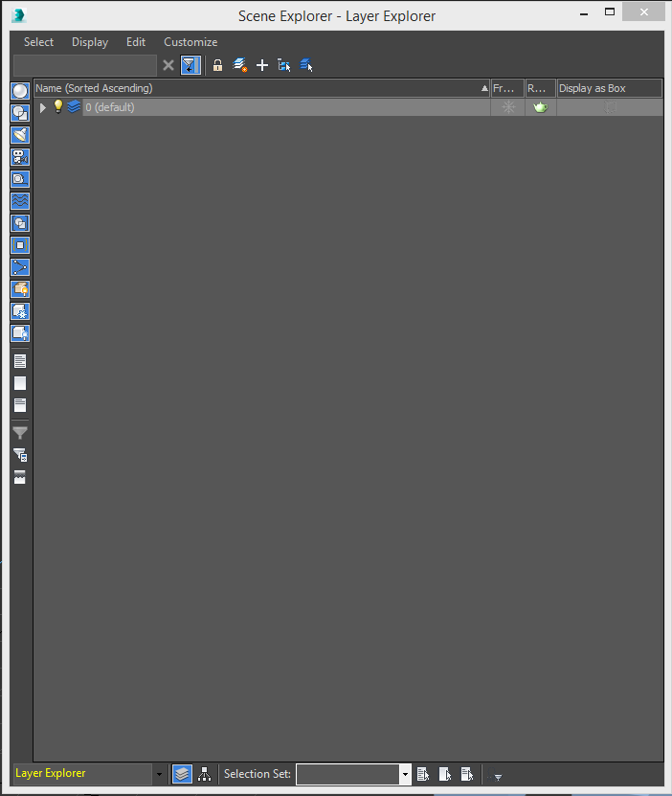Click the search field in the toolbar
672x796 pixels.
pyautogui.click(x=84, y=65)
